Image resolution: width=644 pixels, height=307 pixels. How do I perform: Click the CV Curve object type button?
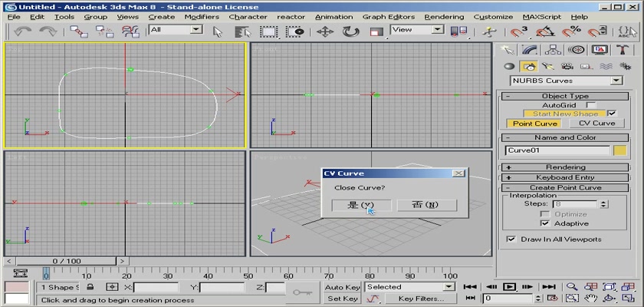596,124
